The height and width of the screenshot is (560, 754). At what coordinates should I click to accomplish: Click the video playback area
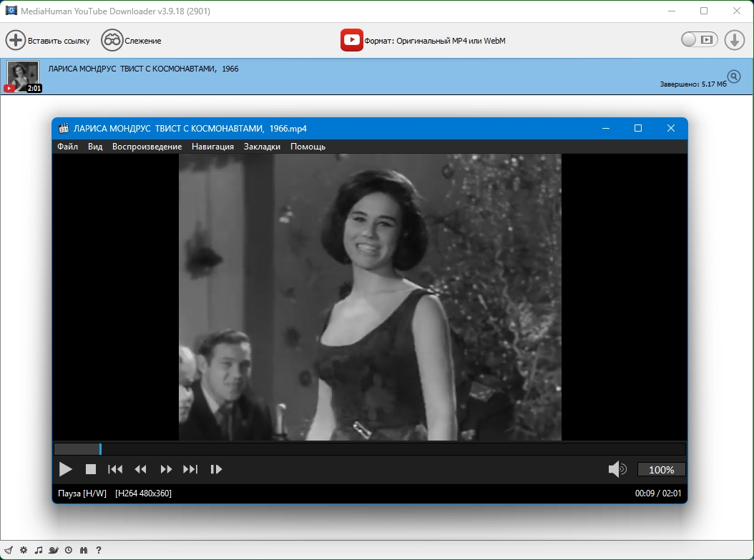tap(370, 297)
